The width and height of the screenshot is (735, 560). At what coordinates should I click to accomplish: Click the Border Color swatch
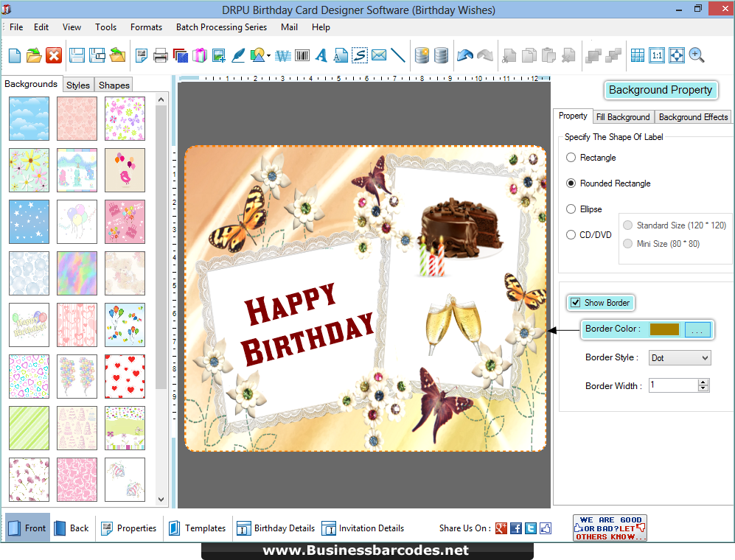click(664, 329)
